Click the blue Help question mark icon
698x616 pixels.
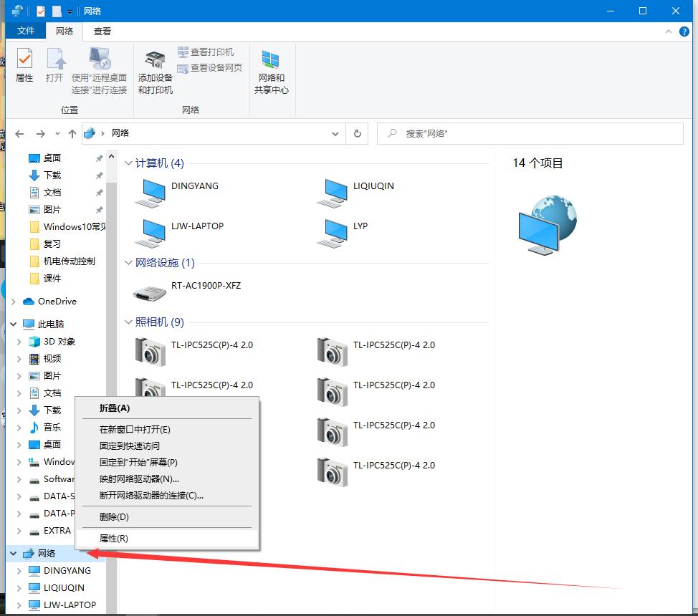[x=684, y=31]
